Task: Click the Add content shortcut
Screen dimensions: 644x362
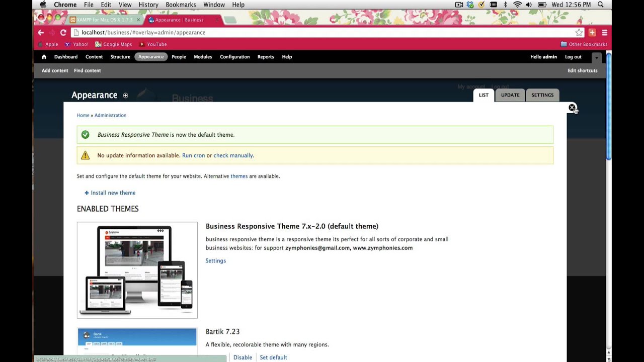Action: click(55, 70)
